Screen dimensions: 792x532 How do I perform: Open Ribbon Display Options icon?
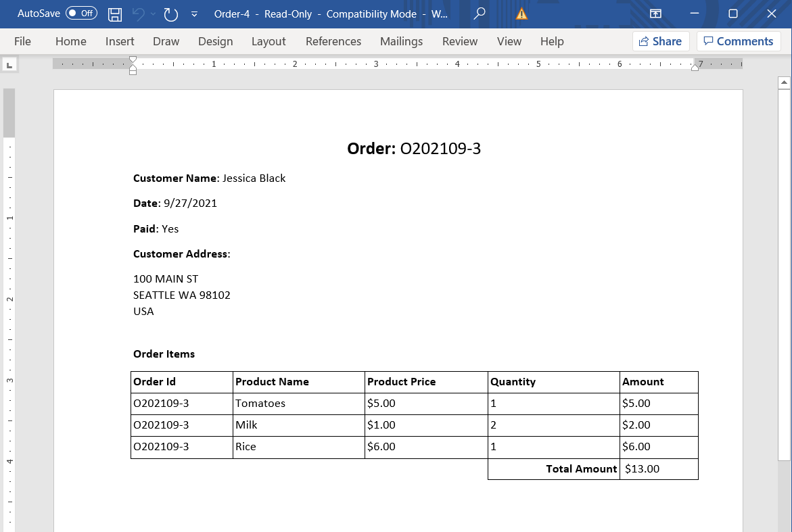pyautogui.click(x=655, y=14)
